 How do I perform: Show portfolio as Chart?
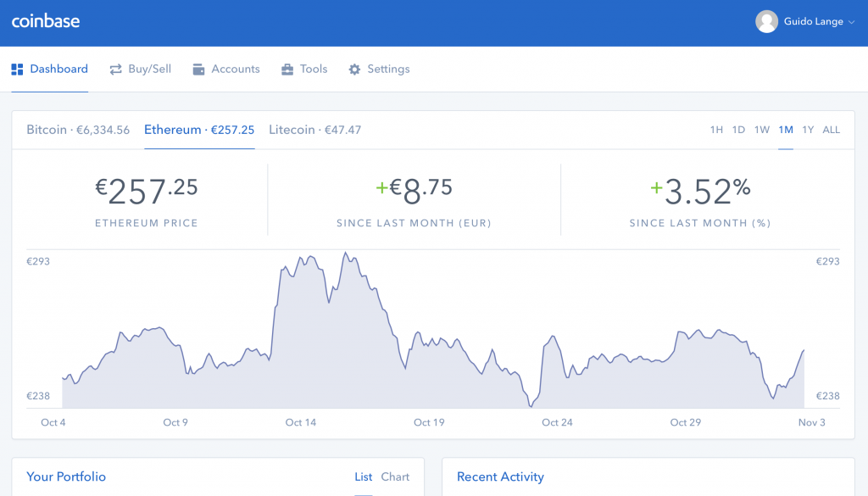coord(395,476)
